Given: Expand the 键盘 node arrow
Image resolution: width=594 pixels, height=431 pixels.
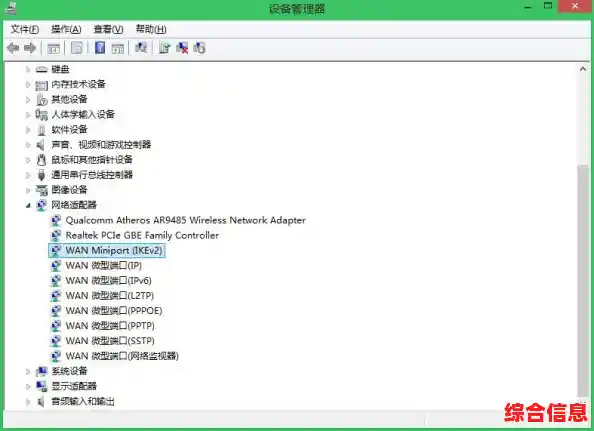Looking at the screenshot, I should pos(28,69).
